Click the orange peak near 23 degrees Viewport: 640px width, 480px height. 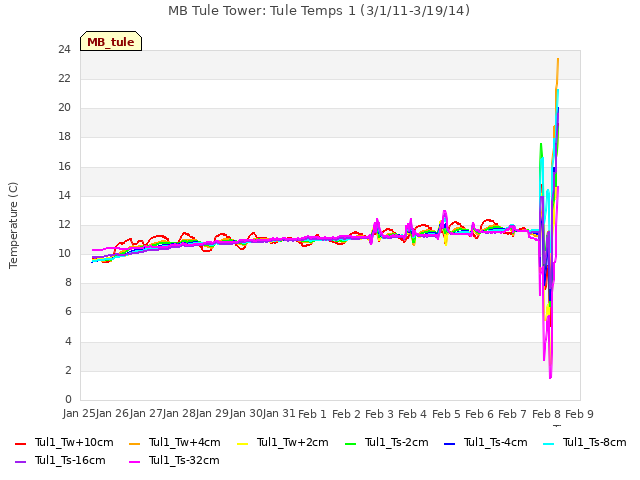pyautogui.click(x=558, y=60)
